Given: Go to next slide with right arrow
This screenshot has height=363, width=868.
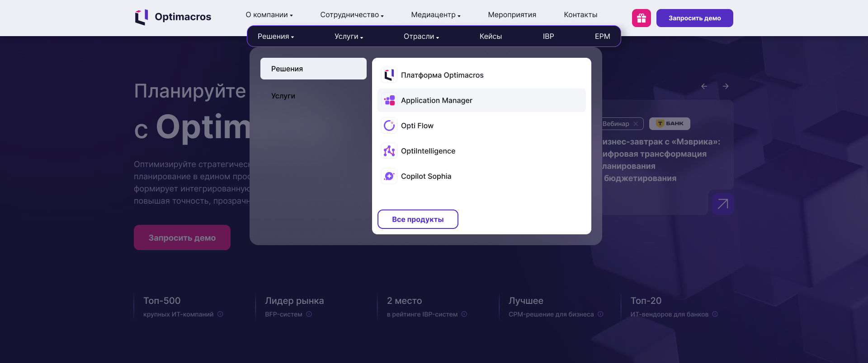Looking at the screenshot, I should (726, 86).
